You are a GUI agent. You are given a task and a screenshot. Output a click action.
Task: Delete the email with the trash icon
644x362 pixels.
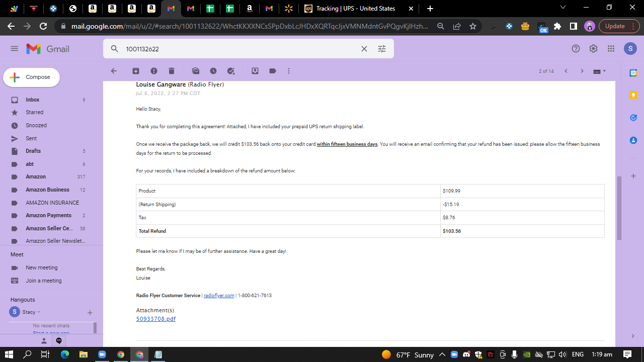click(x=172, y=71)
